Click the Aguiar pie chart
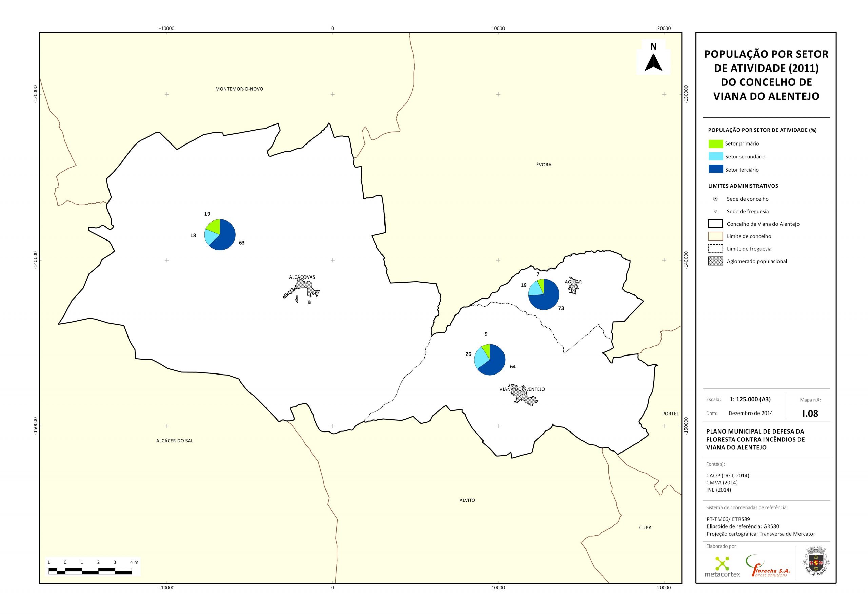Screen dimensions: 868x614 [543, 294]
